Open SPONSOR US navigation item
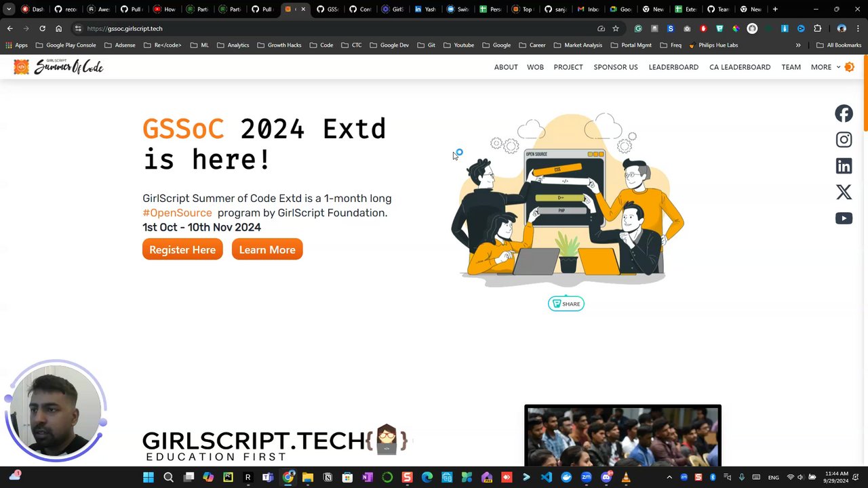Viewport: 868px width, 488px height. 616,67
